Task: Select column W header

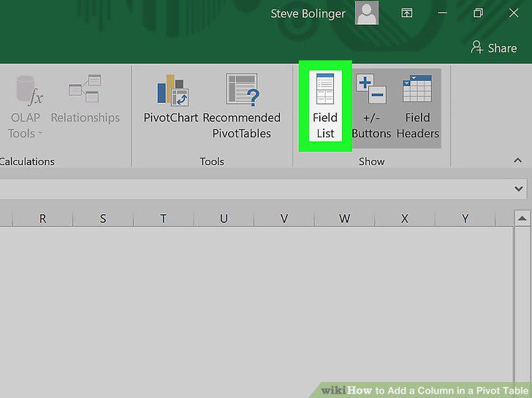Action: click(x=344, y=218)
